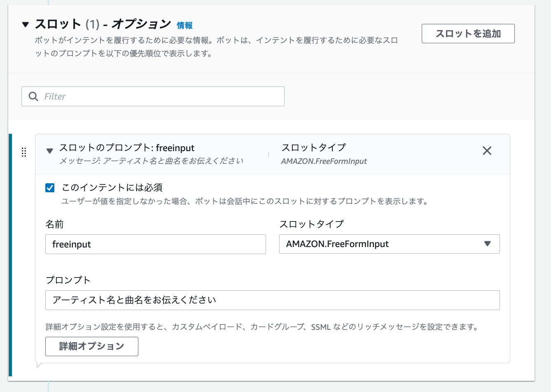Collapse the スロット (1) - オプション section triangle
The height and width of the screenshot is (392, 551).
pos(26,24)
